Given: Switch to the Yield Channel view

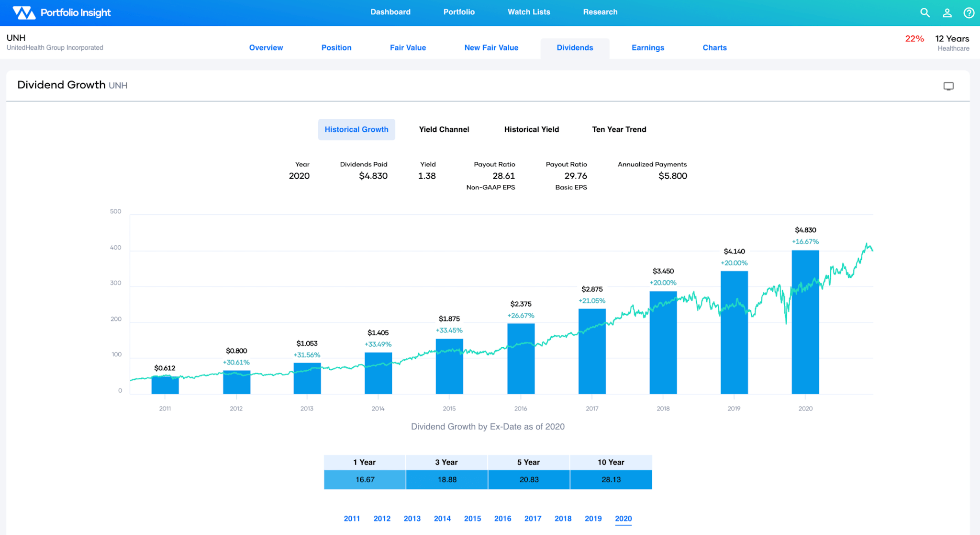Looking at the screenshot, I should click(x=444, y=129).
